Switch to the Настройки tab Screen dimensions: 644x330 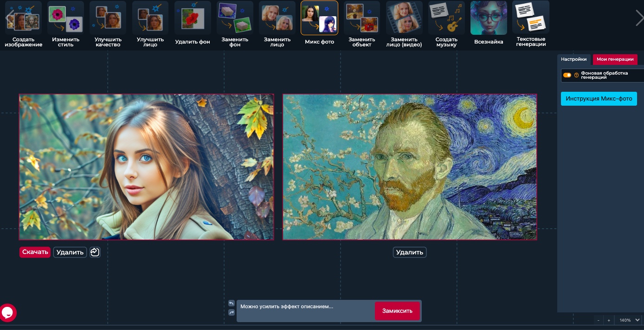(x=573, y=59)
